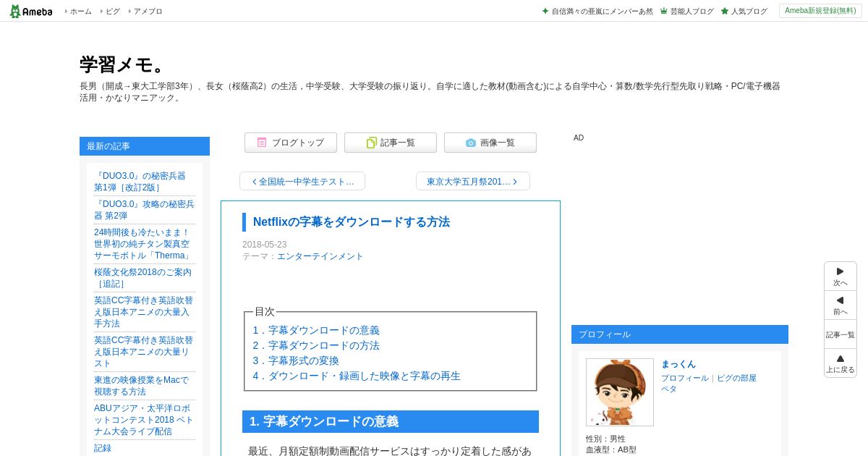Open ペタ link
Viewport: 868px width, 456px height.
[x=669, y=389]
